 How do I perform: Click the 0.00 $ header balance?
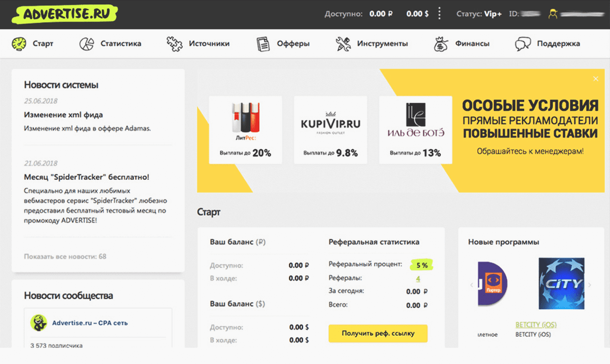418,14
